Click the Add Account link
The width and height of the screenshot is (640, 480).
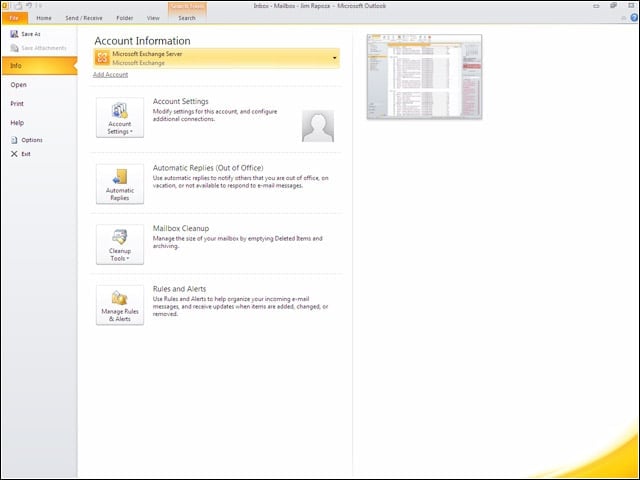[x=111, y=75]
